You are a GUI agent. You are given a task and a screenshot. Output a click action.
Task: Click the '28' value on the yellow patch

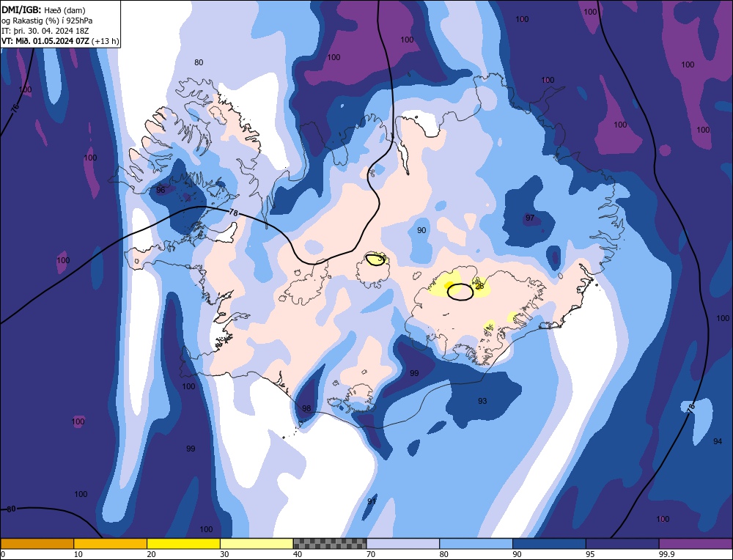[x=479, y=286]
